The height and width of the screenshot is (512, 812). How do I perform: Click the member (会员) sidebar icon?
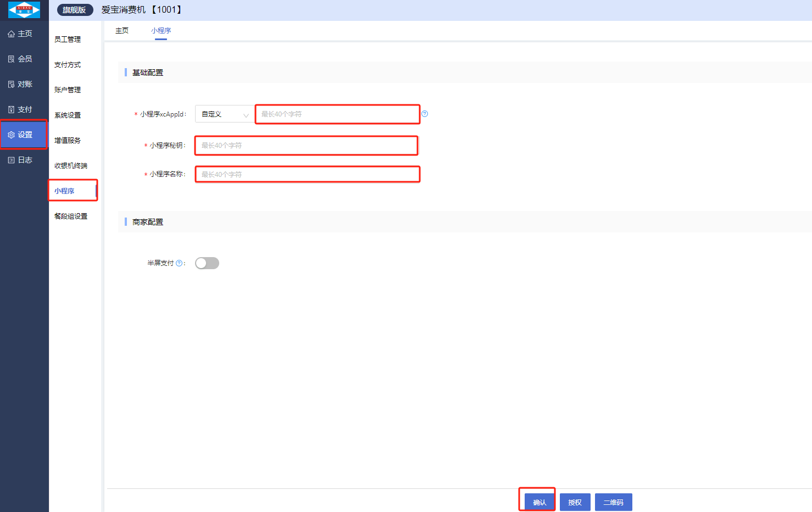coord(11,59)
